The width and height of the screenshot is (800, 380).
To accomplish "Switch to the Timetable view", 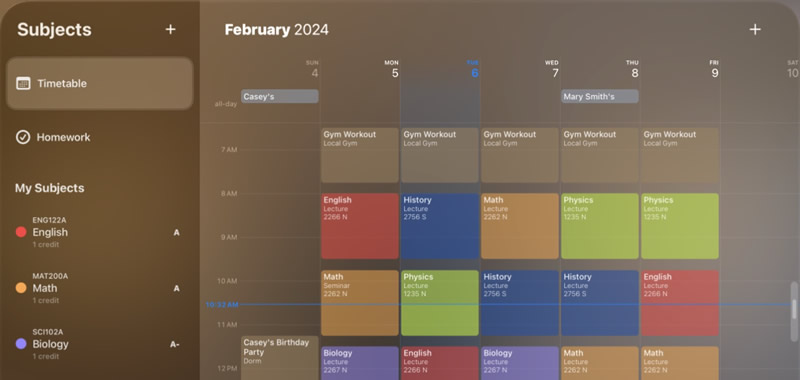I will click(x=99, y=83).
